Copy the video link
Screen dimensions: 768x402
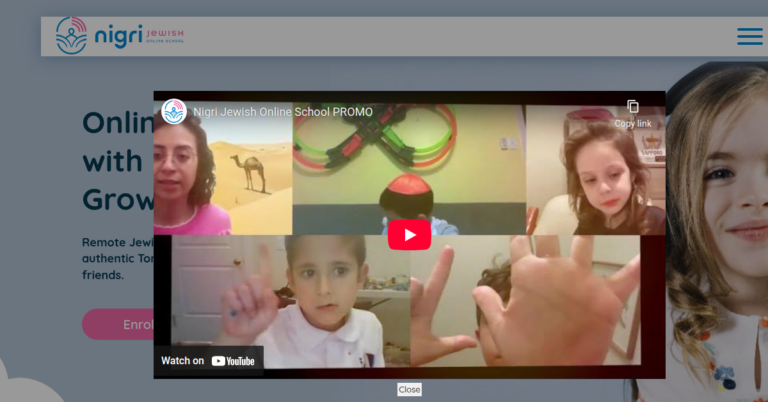pyautogui.click(x=633, y=114)
